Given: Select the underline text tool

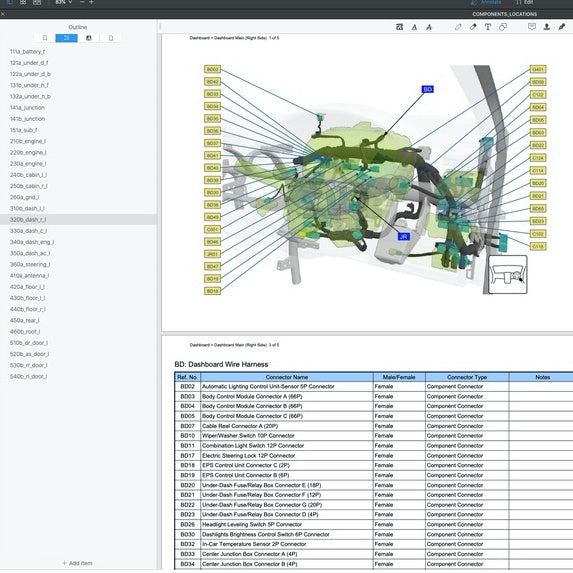Looking at the screenshot, I should (414, 27).
